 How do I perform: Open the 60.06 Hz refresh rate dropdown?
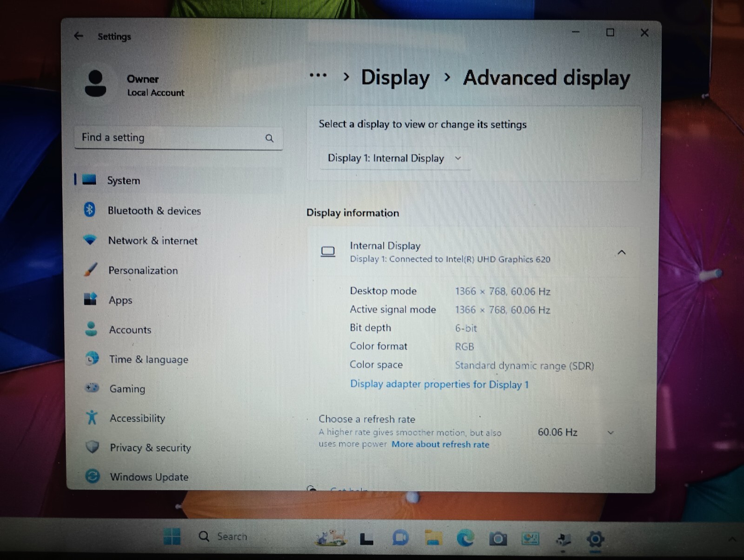coord(576,433)
